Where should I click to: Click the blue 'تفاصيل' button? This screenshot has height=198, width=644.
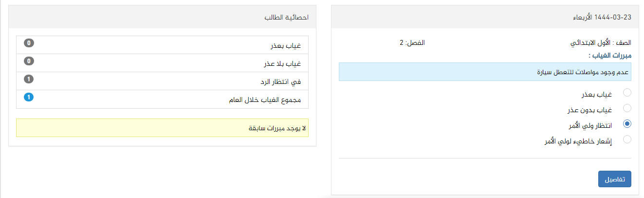click(x=614, y=179)
